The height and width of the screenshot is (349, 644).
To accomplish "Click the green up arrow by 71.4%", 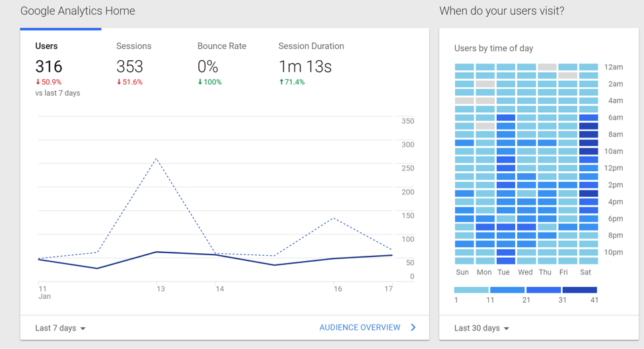I will [x=281, y=82].
